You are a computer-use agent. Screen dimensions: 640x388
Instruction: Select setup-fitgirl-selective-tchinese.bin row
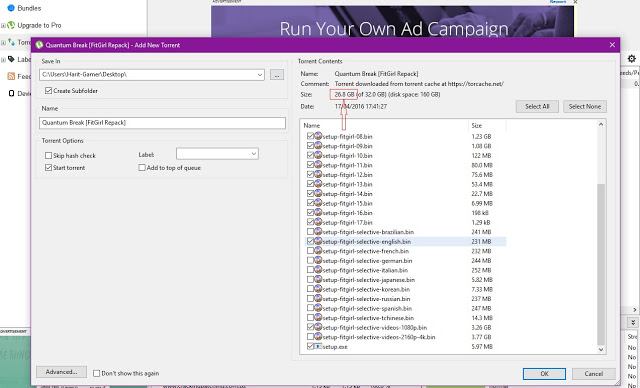[x=406, y=318]
